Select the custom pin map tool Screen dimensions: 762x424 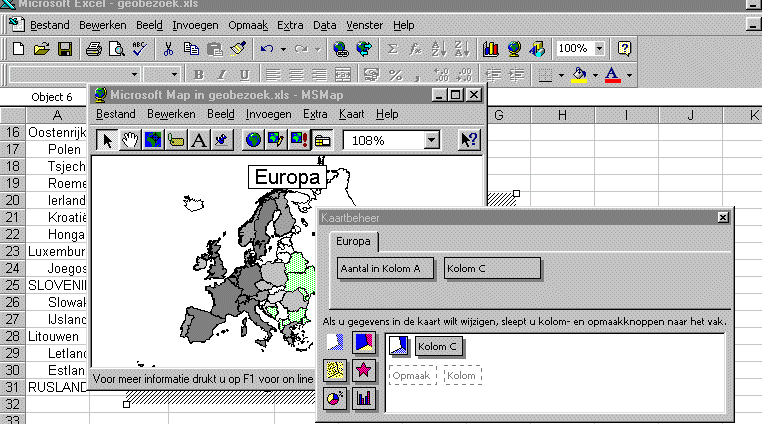pos(222,140)
